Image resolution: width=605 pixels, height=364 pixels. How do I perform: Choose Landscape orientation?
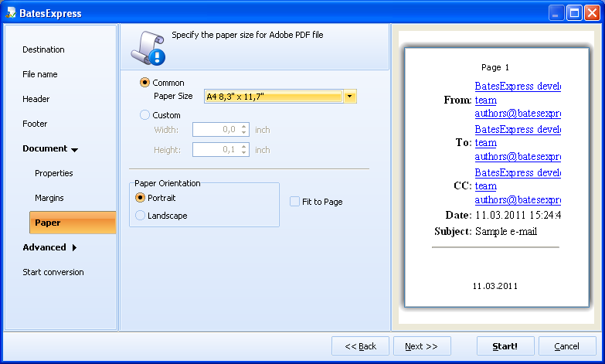pos(140,216)
